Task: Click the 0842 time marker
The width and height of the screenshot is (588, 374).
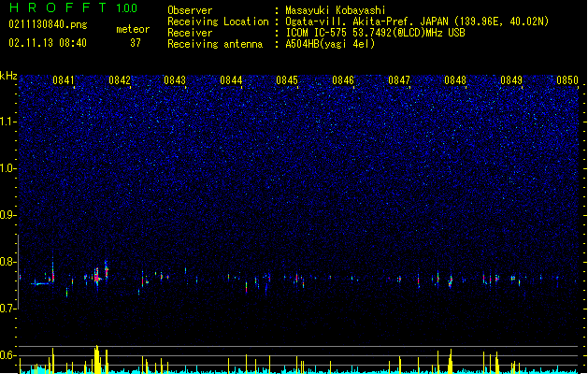Action: click(x=120, y=80)
